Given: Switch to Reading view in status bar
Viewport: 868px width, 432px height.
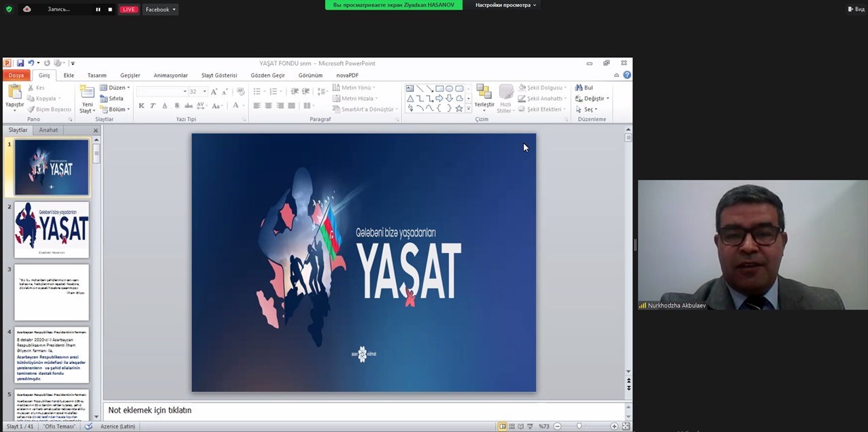Looking at the screenshot, I should 520,427.
